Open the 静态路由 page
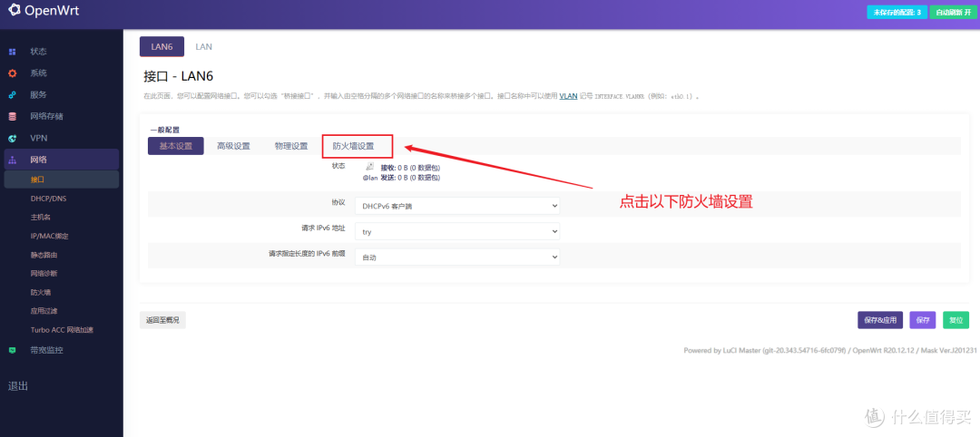 pyautogui.click(x=44, y=255)
